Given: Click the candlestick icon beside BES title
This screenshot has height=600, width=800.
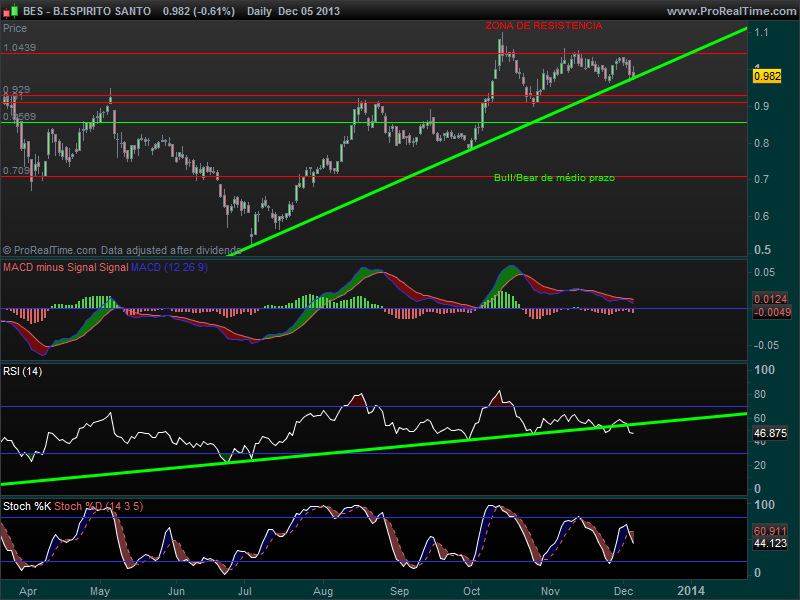Looking at the screenshot, I should pos(10,11).
